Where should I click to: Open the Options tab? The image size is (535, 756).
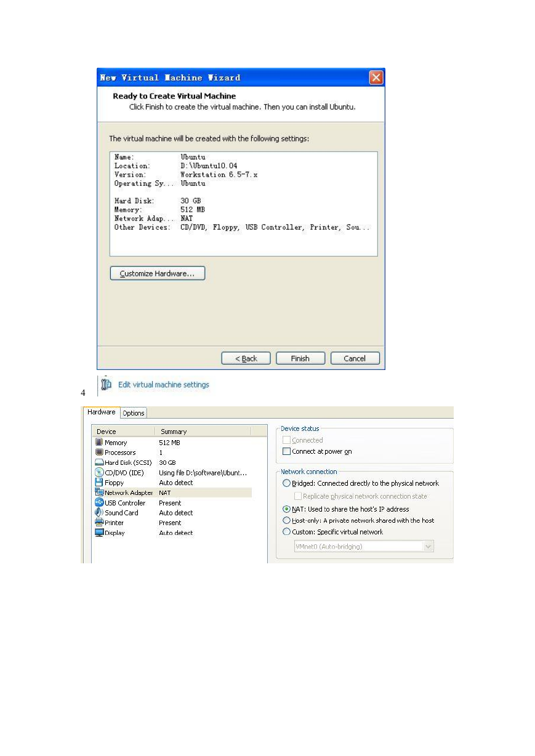click(x=133, y=413)
